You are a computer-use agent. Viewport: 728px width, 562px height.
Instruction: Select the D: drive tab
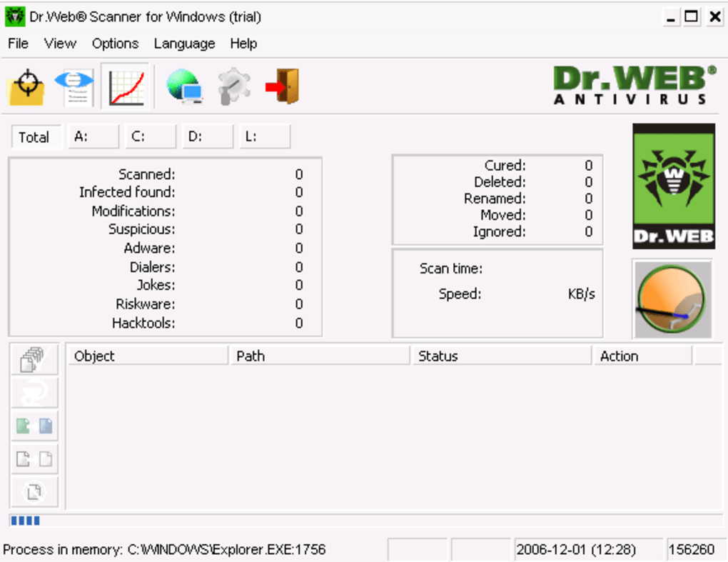(207, 136)
